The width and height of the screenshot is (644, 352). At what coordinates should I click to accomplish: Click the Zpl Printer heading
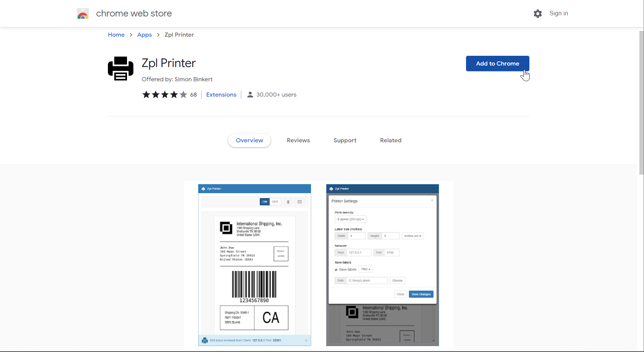(169, 63)
